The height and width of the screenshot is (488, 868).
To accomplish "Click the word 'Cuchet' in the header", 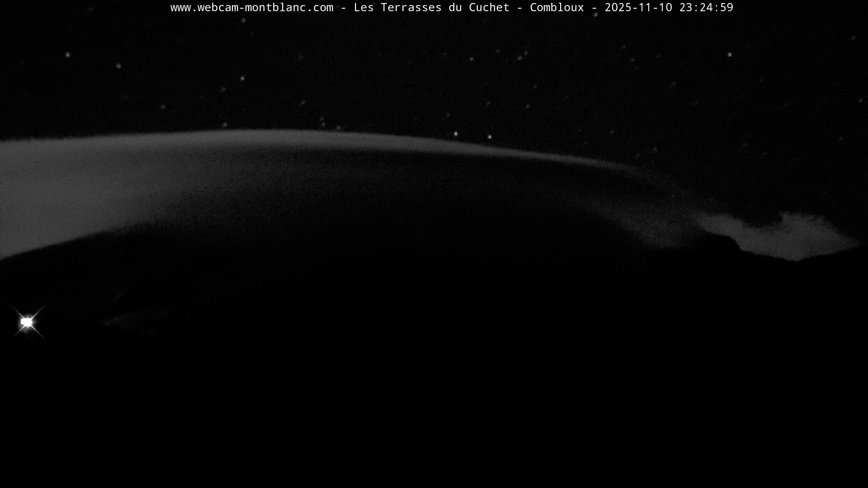I will [x=489, y=7].
